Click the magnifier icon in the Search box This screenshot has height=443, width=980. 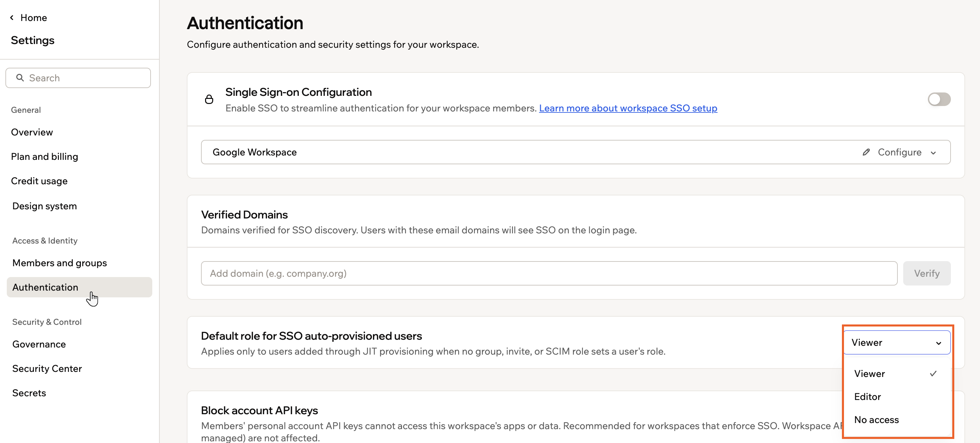20,78
